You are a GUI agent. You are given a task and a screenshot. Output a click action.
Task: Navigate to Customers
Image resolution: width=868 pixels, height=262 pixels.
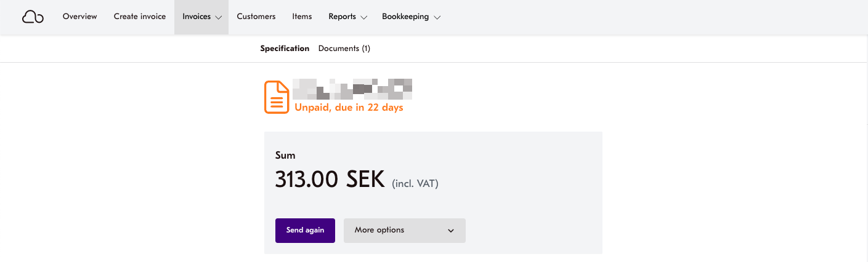[256, 17]
